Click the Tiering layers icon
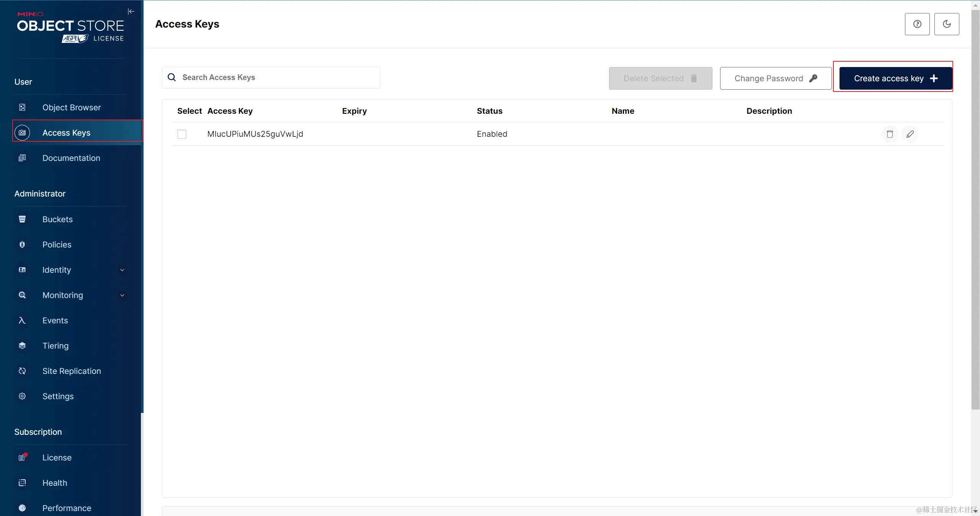The height and width of the screenshot is (516, 980). point(22,346)
